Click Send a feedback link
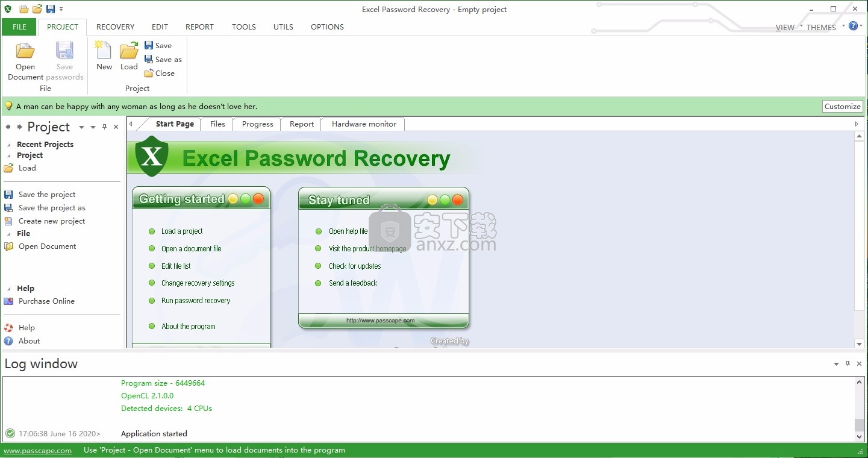Viewport: 868px width, 458px height. point(353,283)
